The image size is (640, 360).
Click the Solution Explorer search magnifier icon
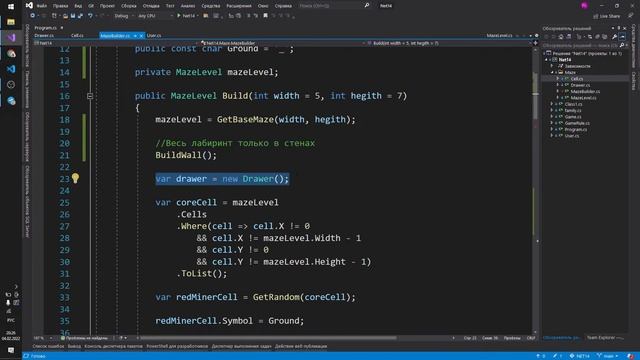click(x=622, y=45)
